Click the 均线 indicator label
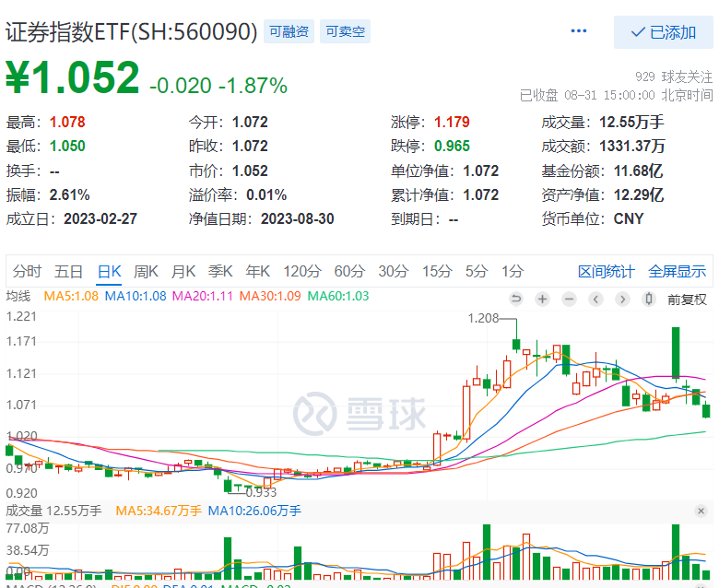Image resolution: width=719 pixels, height=588 pixels. pyautogui.click(x=18, y=296)
